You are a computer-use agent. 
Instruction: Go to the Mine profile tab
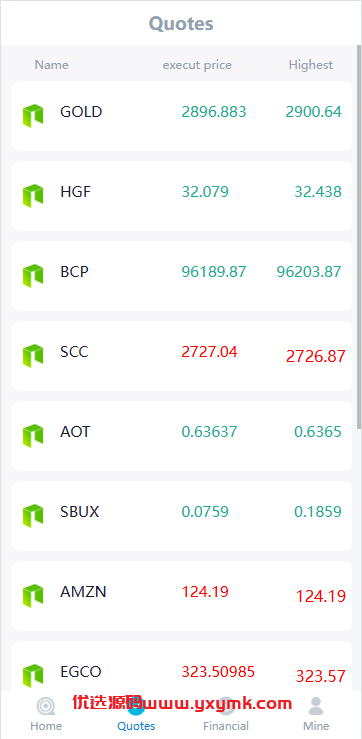click(x=316, y=714)
